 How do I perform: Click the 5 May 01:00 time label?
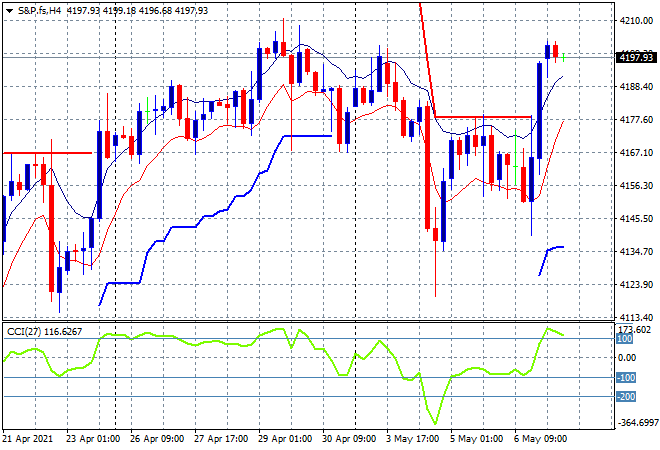pos(476,439)
